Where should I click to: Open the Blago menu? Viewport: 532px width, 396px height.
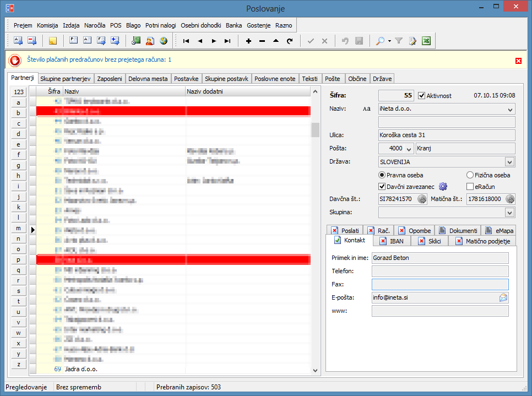pyautogui.click(x=133, y=25)
